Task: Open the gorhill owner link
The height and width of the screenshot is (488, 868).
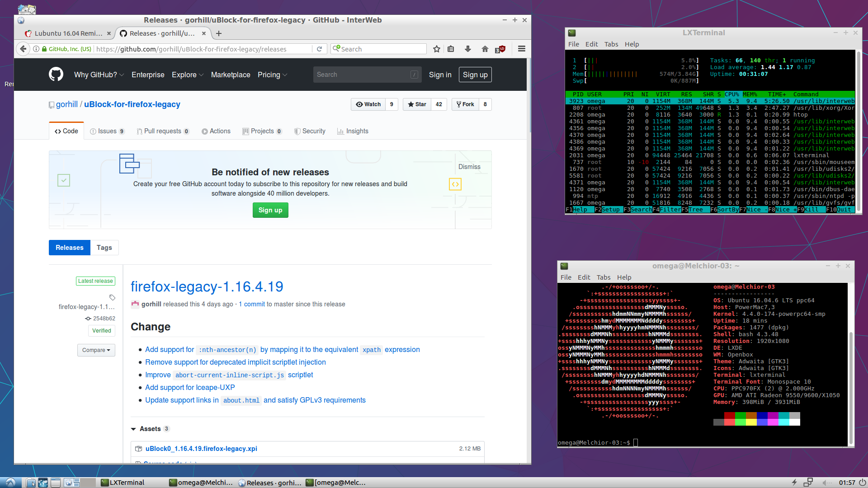Action: pos(67,104)
